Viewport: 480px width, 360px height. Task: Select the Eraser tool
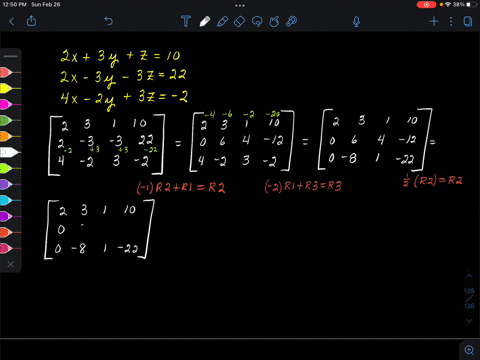click(x=239, y=22)
